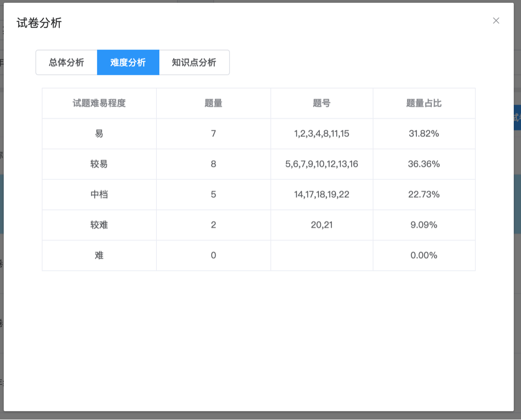
Task: Click the 14,17,18,19,22 question numbers cell
Action: (x=322, y=194)
